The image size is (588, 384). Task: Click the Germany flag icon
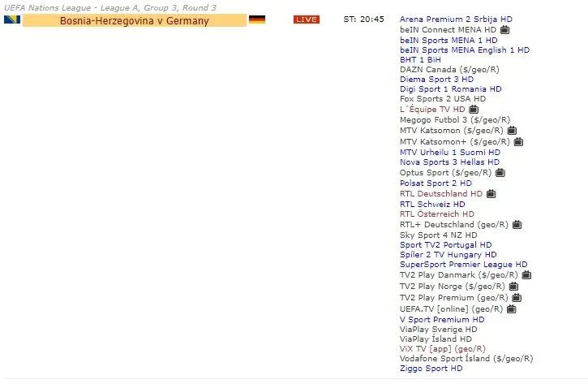[257, 19]
